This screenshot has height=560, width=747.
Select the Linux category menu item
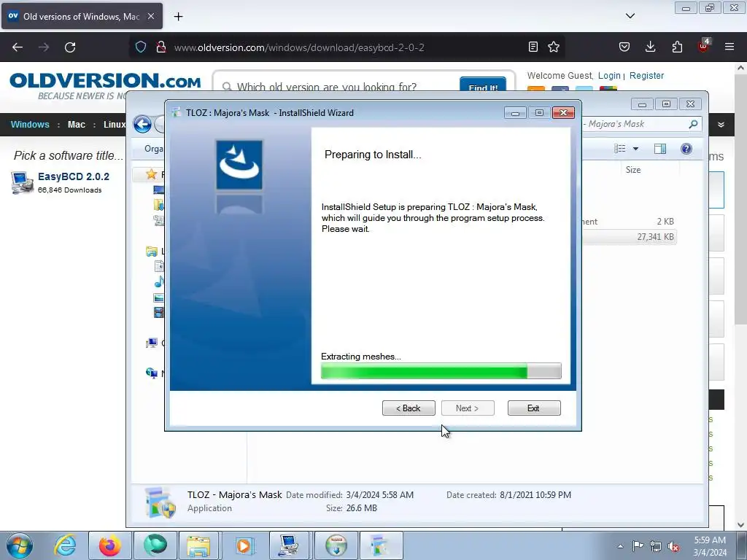click(x=115, y=124)
